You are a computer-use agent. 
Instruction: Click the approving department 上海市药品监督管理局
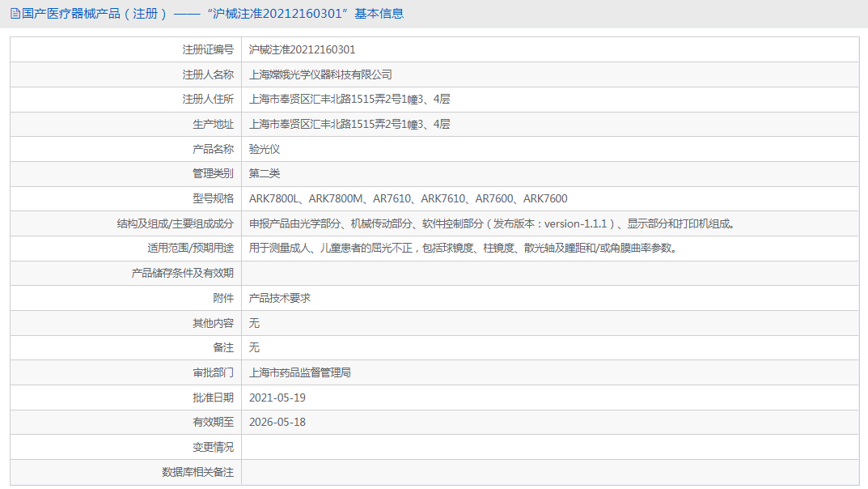click(300, 372)
